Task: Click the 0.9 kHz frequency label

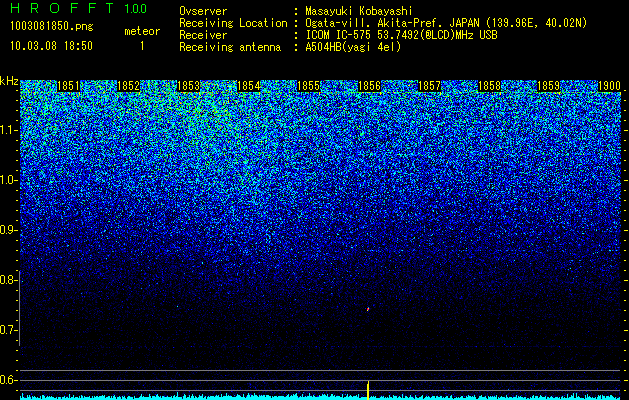Action: tap(8, 230)
